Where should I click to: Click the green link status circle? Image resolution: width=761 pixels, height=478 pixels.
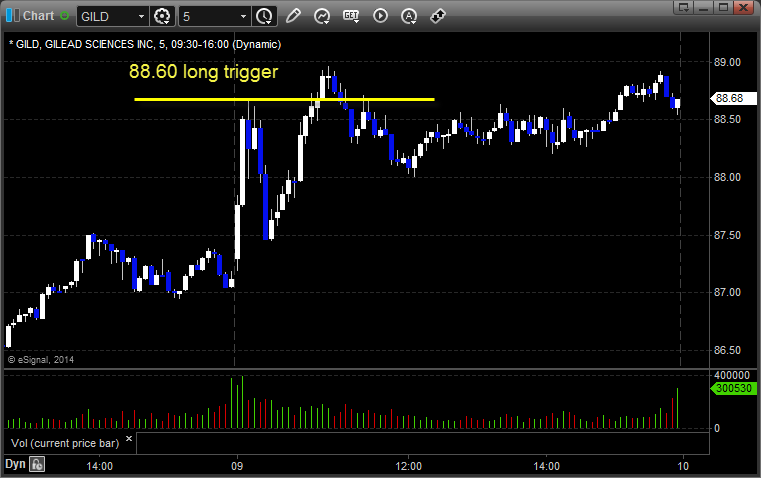(x=65, y=16)
